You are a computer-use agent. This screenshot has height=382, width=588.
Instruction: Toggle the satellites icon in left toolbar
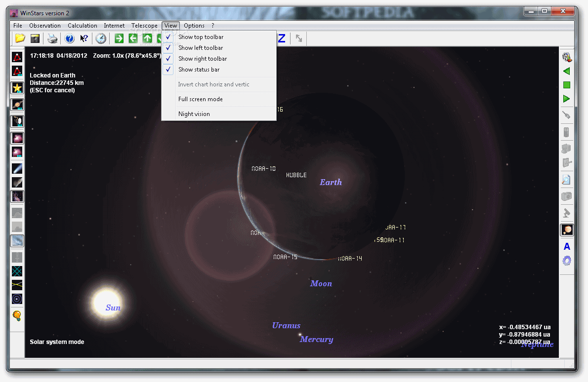17,121
